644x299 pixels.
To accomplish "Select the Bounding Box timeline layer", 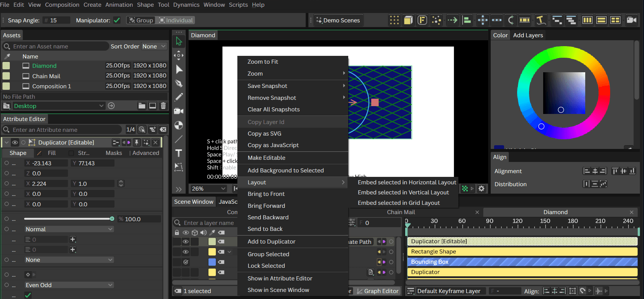I will [x=522, y=262].
